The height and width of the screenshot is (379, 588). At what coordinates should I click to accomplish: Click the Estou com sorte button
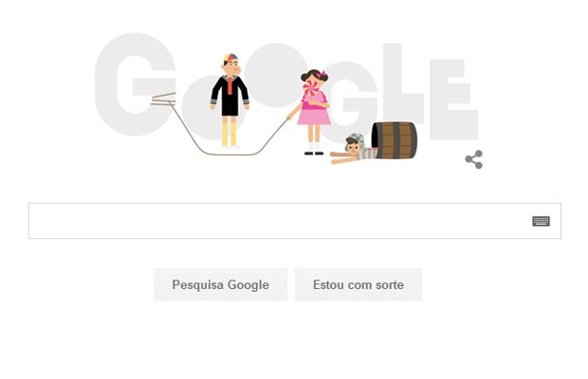pyautogui.click(x=358, y=284)
